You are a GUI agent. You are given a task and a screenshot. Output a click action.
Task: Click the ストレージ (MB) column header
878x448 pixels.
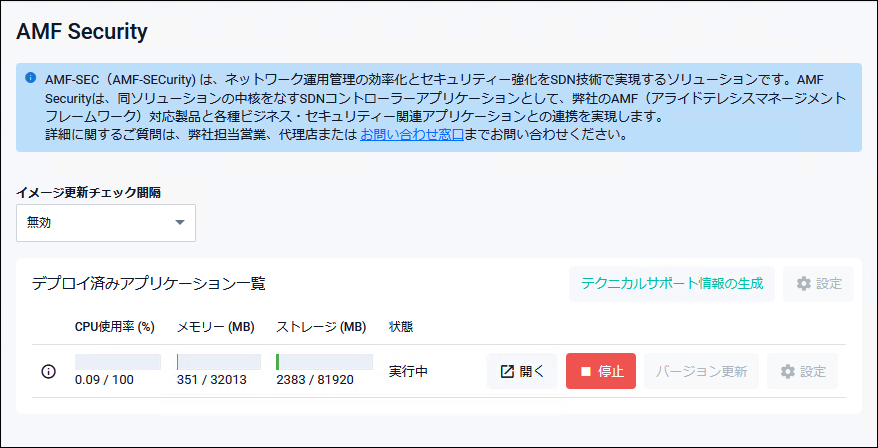321,327
